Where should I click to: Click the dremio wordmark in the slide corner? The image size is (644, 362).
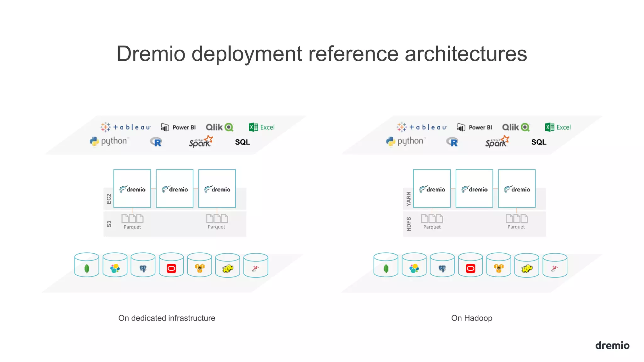612,345
